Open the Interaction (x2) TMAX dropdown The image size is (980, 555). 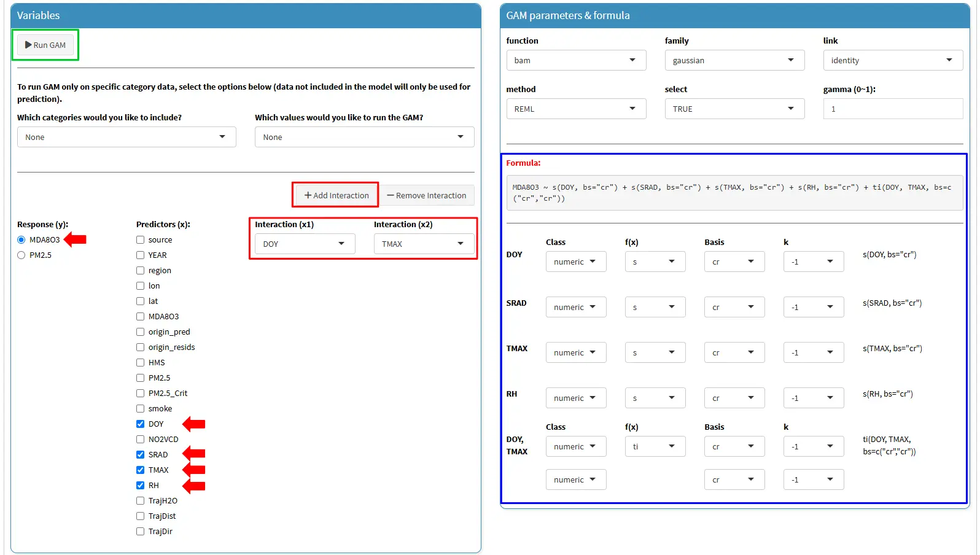[424, 244]
